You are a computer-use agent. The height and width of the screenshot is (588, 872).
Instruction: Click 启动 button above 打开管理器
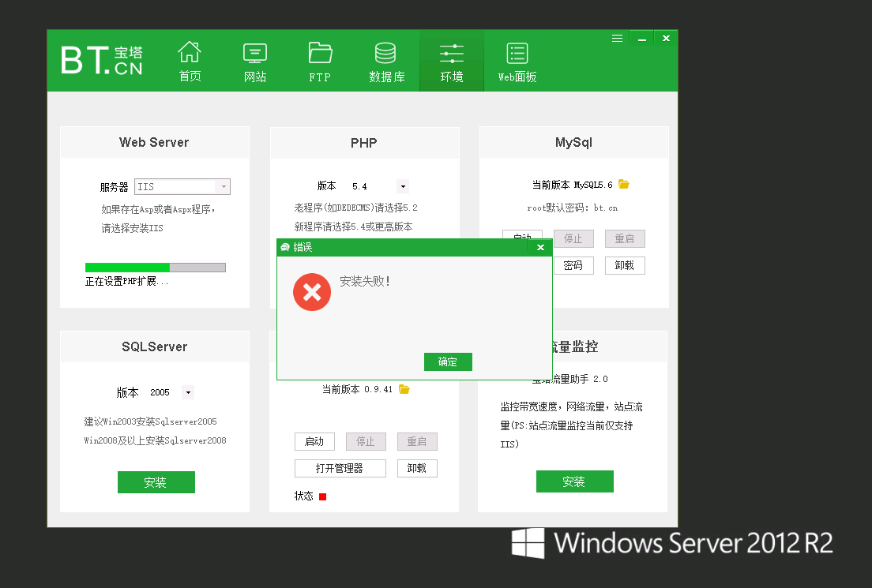314,441
